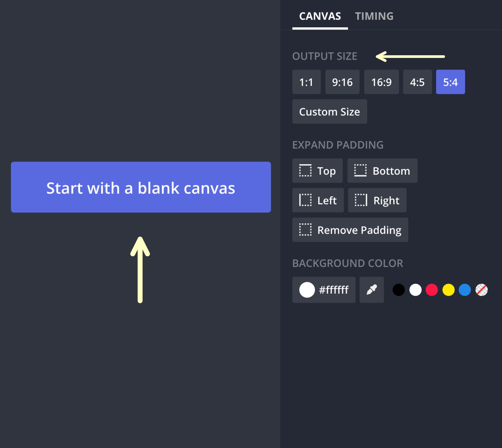Pick the black background color swatch
This screenshot has width=502, height=448.
(399, 290)
